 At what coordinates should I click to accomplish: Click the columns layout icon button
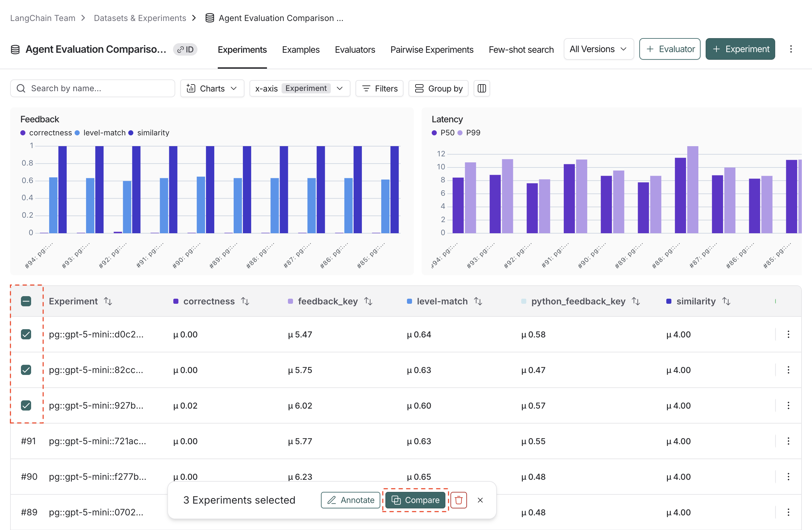point(482,88)
